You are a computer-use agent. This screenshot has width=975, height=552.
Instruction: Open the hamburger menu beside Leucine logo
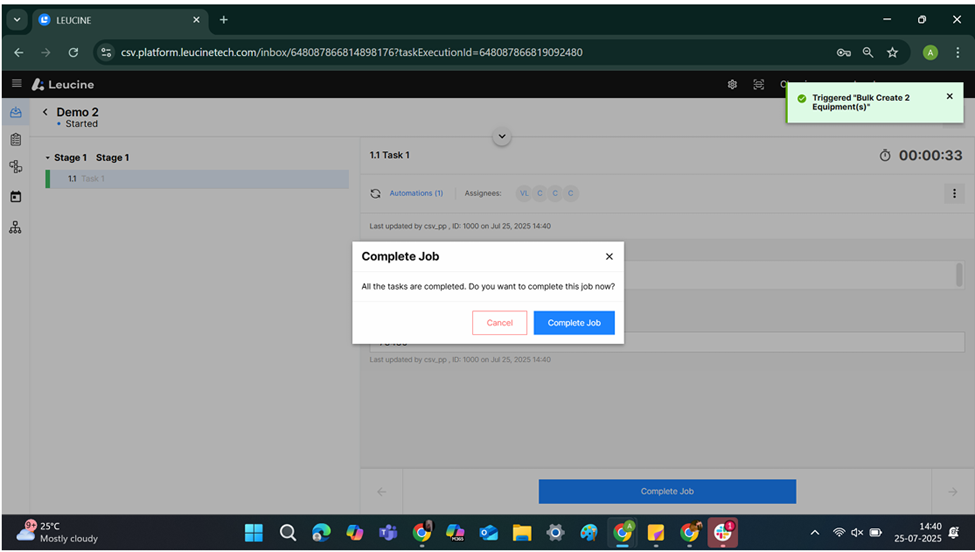coord(17,84)
